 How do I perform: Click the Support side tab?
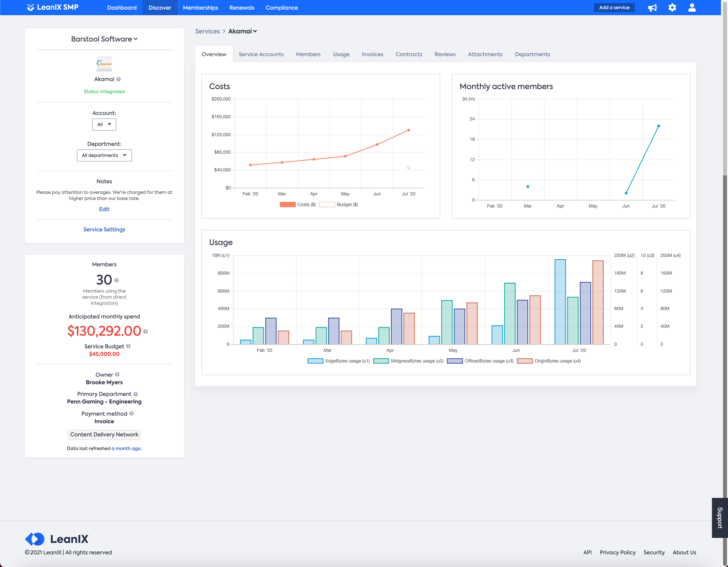[x=720, y=518]
